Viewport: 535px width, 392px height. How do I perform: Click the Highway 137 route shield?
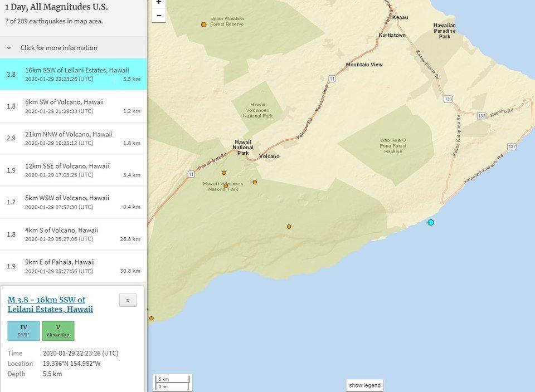pyautogui.click(x=512, y=146)
